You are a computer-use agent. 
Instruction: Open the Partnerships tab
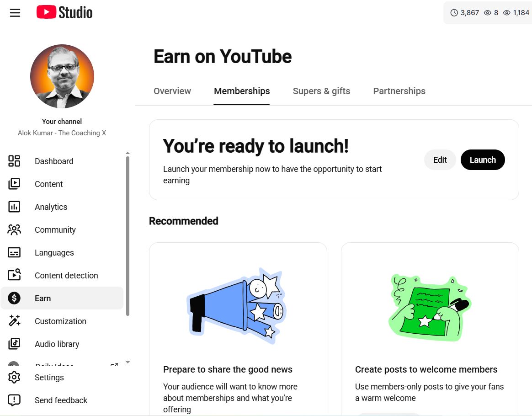[399, 91]
